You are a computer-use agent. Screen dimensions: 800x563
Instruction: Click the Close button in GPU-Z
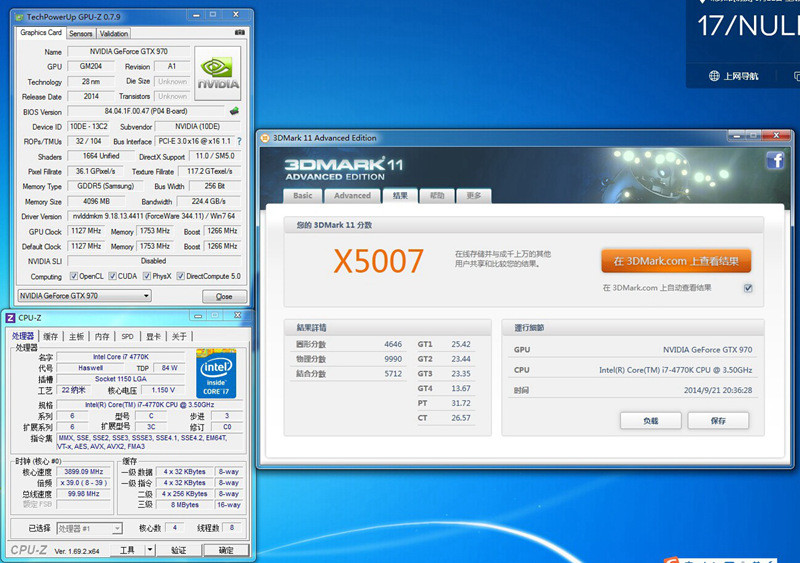point(224,296)
